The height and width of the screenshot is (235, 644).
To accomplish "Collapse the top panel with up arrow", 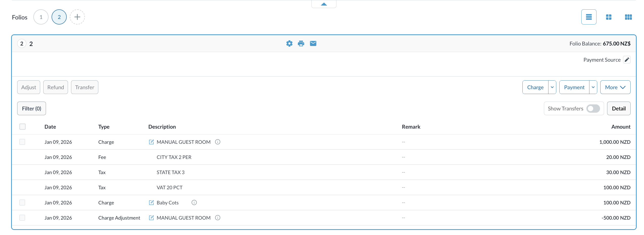I will (x=324, y=4).
